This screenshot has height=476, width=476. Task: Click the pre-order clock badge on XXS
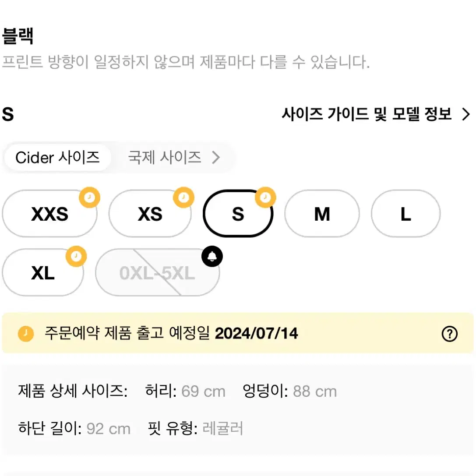(90, 197)
